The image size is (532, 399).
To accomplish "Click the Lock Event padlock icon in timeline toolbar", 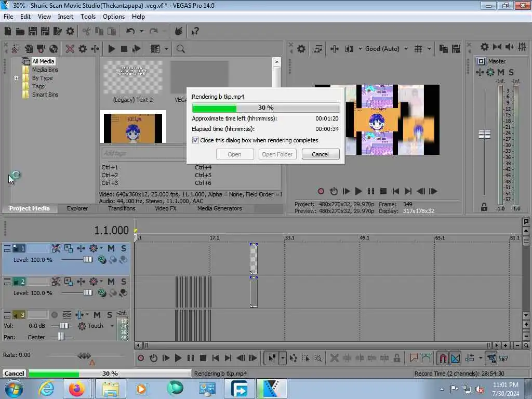I will pyautogui.click(x=396, y=358).
